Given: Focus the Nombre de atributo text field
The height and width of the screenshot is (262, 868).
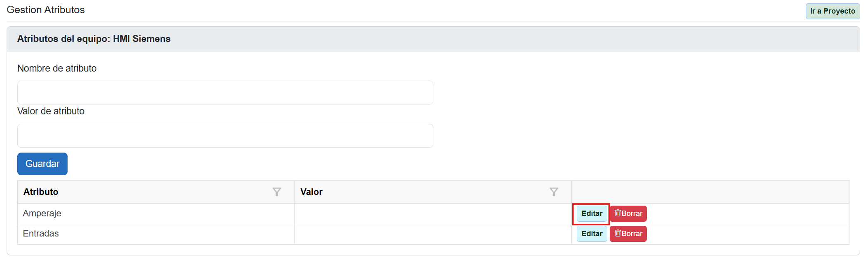Looking at the screenshot, I should tap(225, 93).
